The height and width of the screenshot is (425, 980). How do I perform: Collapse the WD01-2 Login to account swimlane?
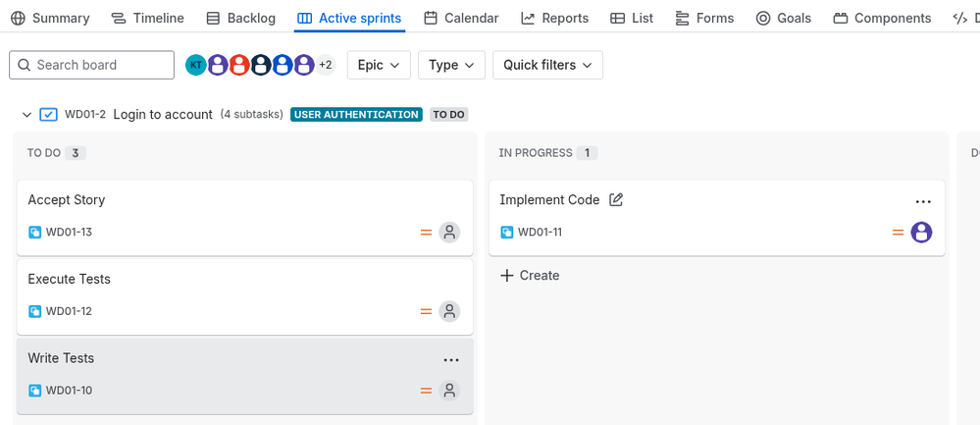click(26, 115)
